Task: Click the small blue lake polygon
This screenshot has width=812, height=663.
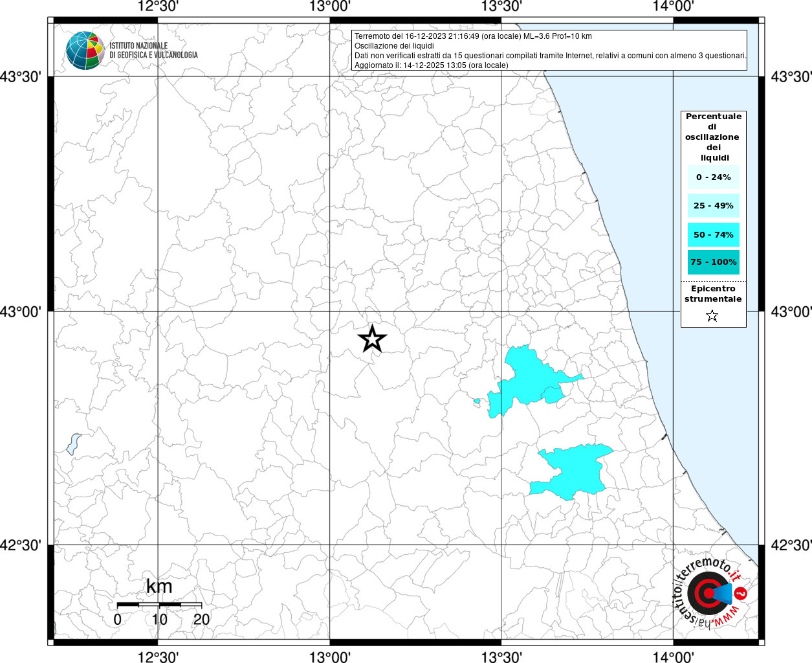Action: coord(74,444)
